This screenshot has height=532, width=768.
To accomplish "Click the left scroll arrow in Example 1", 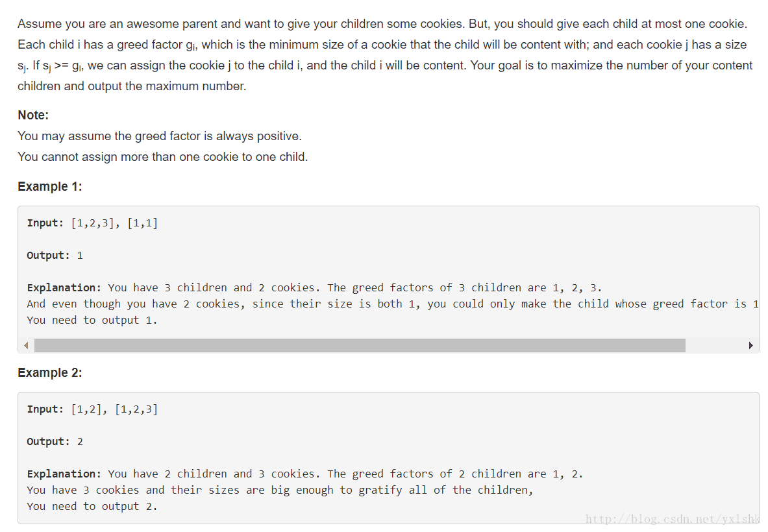I will [26, 346].
